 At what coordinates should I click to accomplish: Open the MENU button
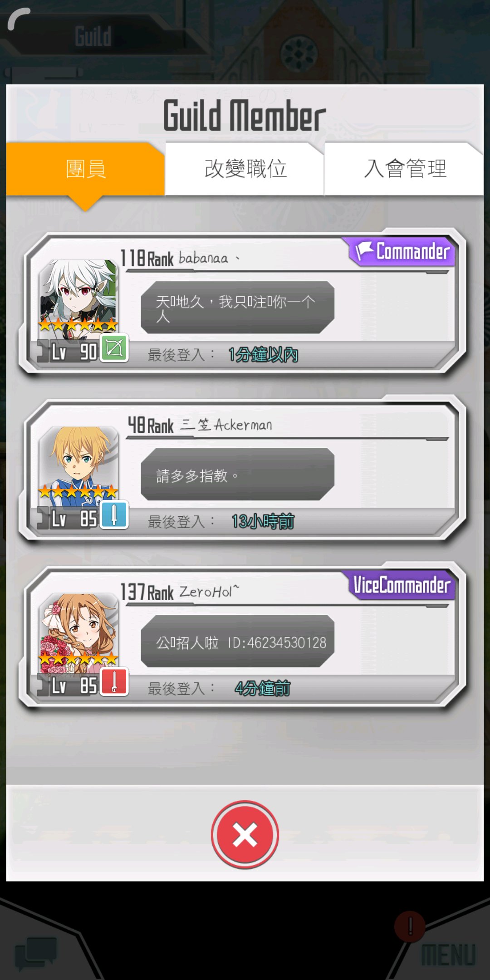[448, 955]
